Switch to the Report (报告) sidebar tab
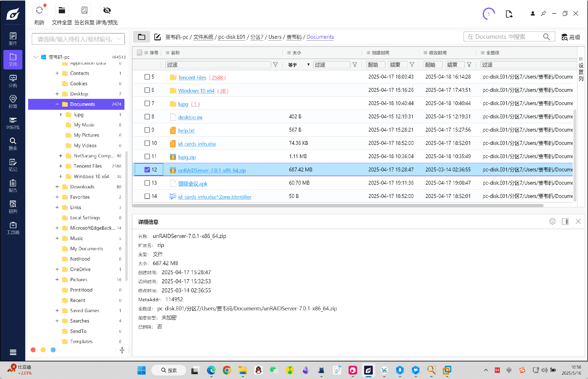588x379 pixels. click(x=13, y=186)
